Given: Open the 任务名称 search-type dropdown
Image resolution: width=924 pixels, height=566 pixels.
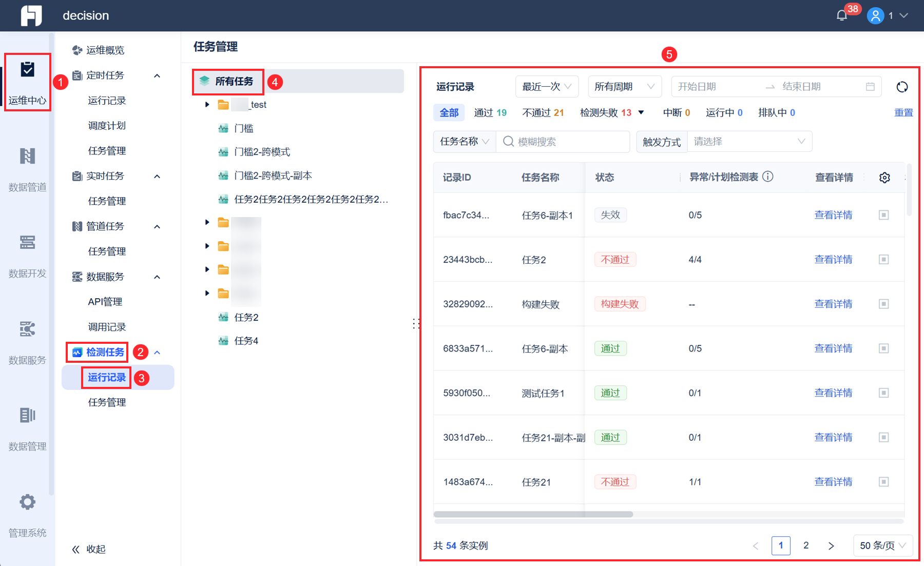Looking at the screenshot, I should coord(465,142).
